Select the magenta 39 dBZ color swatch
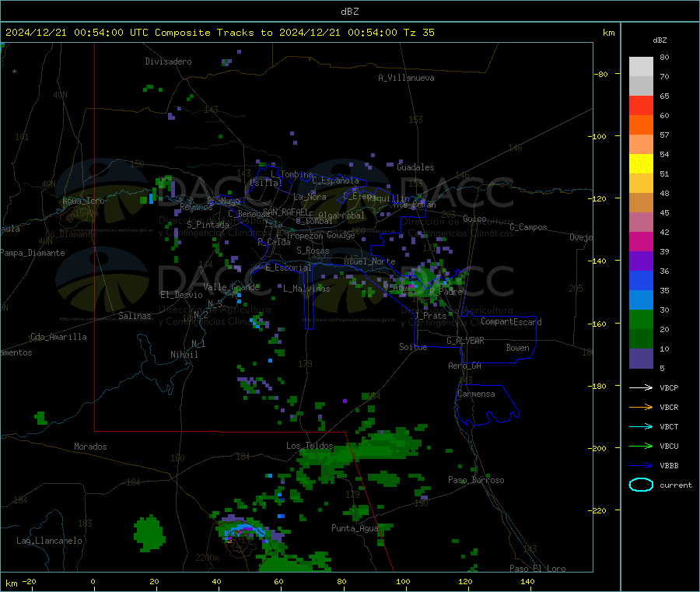The height and width of the screenshot is (592, 700). [x=641, y=241]
